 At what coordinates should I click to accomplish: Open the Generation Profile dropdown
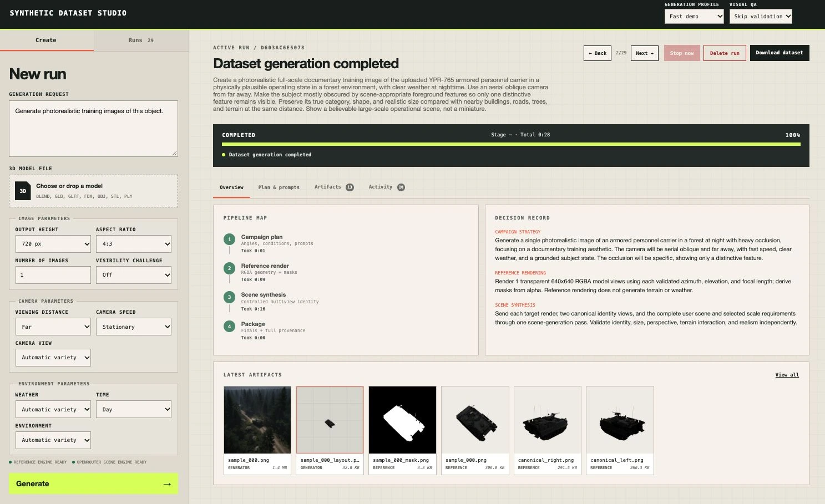tap(694, 17)
